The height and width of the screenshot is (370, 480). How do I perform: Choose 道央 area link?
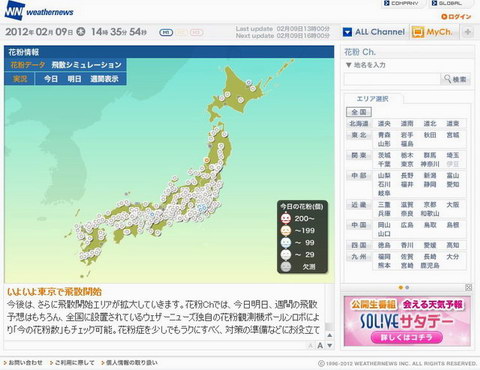[384, 124]
